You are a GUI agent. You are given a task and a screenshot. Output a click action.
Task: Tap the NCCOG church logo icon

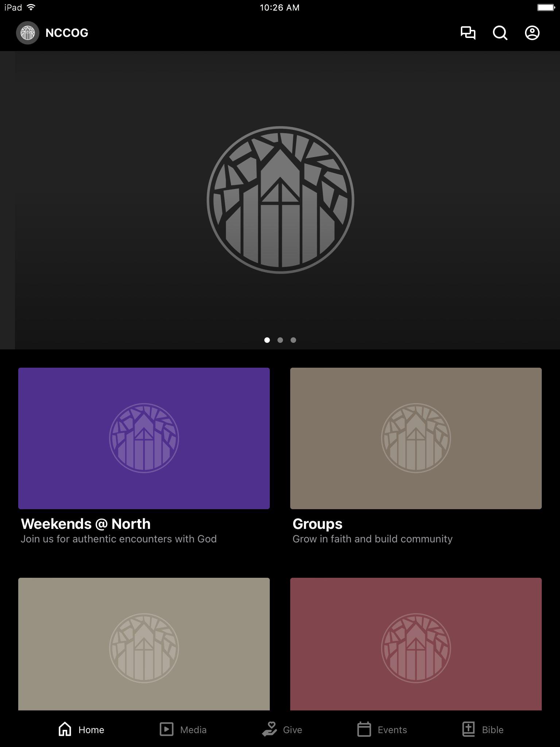tap(28, 33)
